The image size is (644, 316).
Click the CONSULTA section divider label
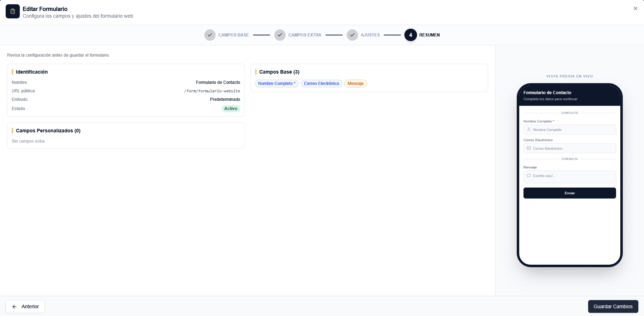tap(570, 159)
